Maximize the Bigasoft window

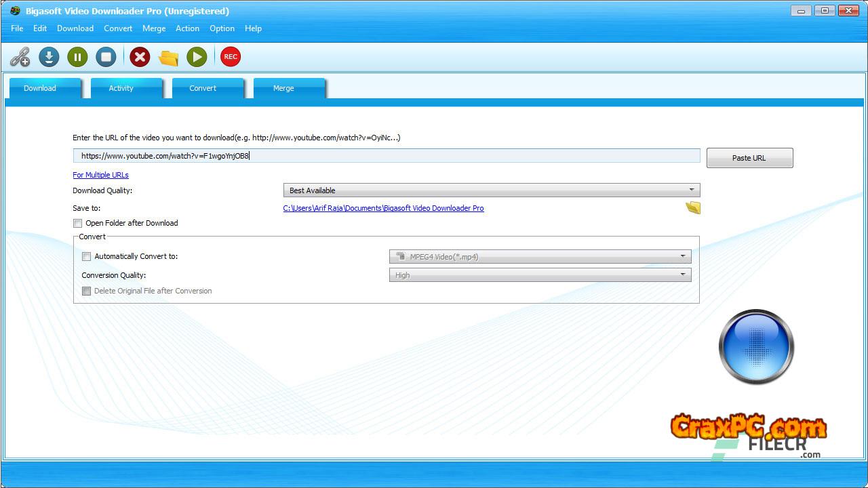(825, 11)
